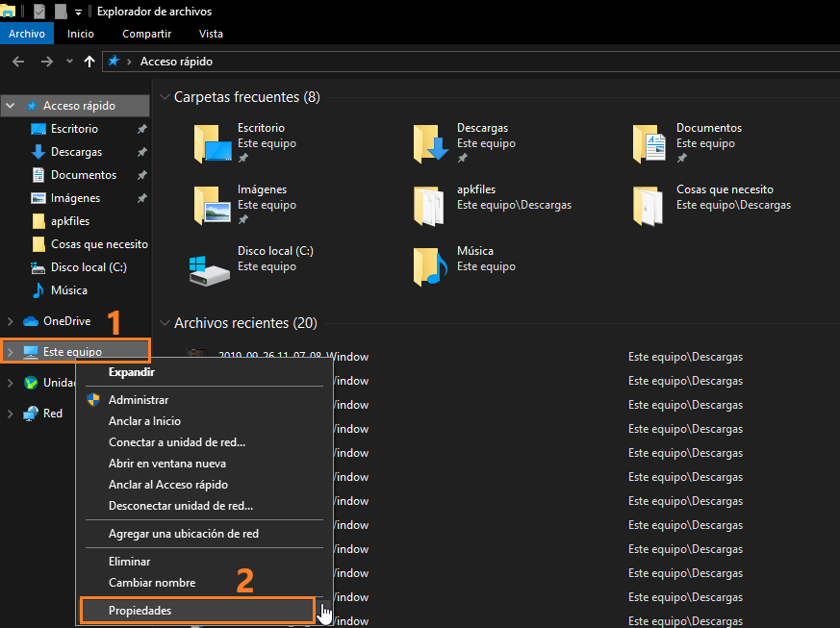Open the apkfiles folder in frequent folders
The height and width of the screenshot is (628, 840).
coord(431,205)
